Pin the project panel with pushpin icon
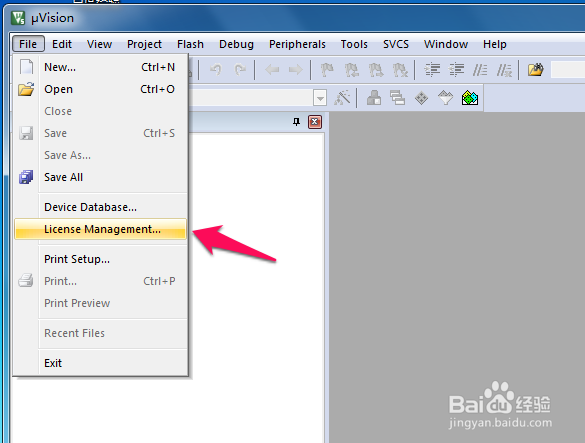 click(297, 122)
